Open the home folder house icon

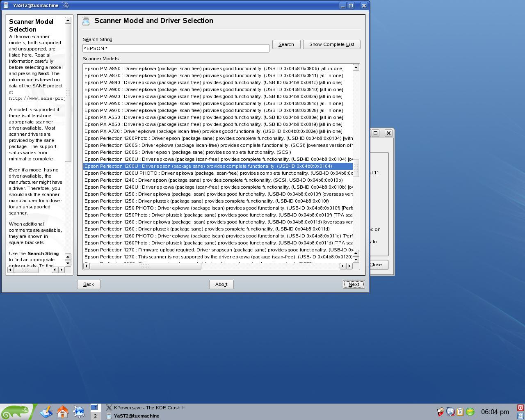(x=63, y=412)
